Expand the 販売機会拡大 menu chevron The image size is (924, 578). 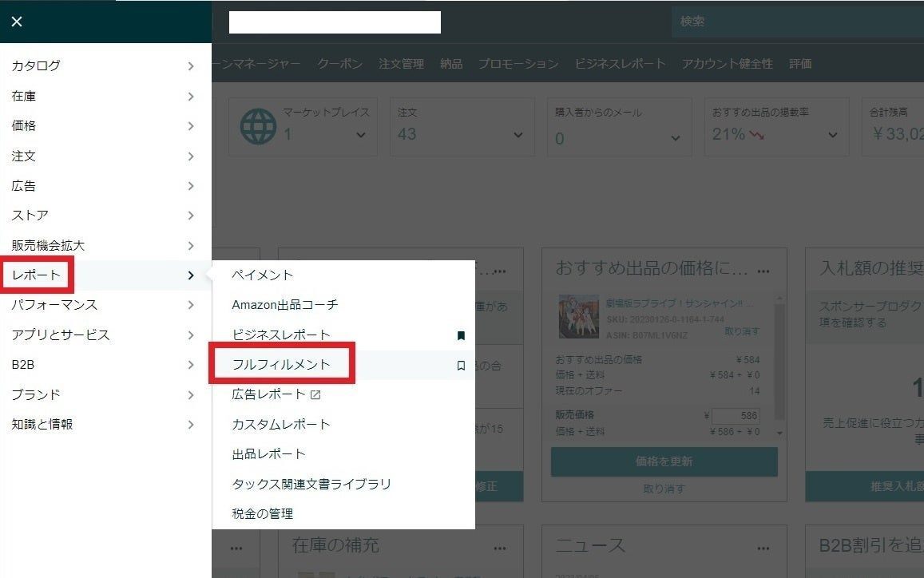point(190,245)
